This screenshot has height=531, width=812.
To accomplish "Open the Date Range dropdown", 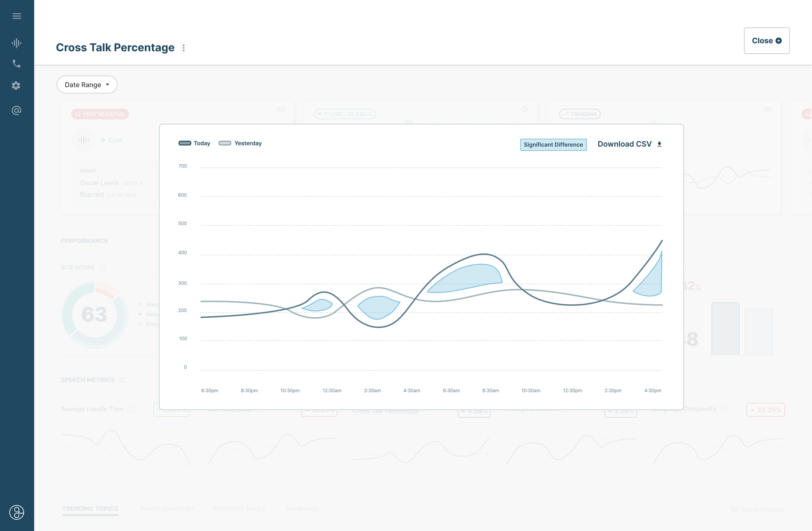I will [87, 84].
